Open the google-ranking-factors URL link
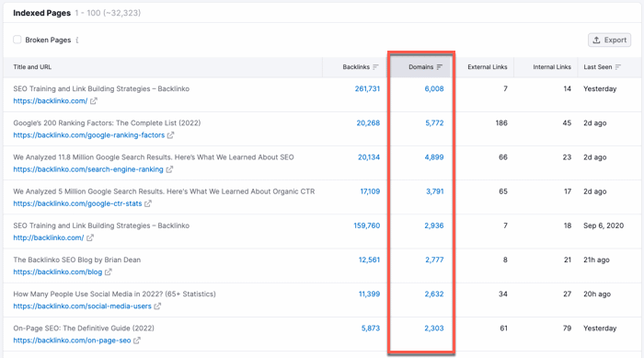 [x=88, y=134]
